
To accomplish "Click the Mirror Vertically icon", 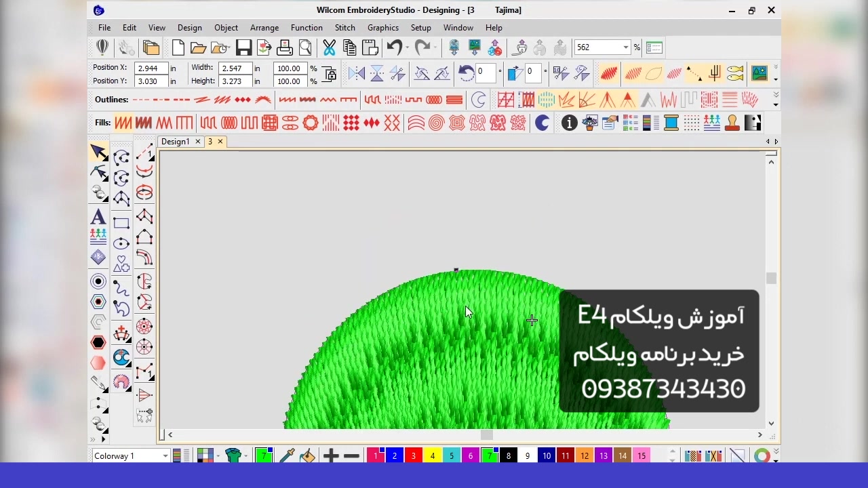I will point(377,73).
